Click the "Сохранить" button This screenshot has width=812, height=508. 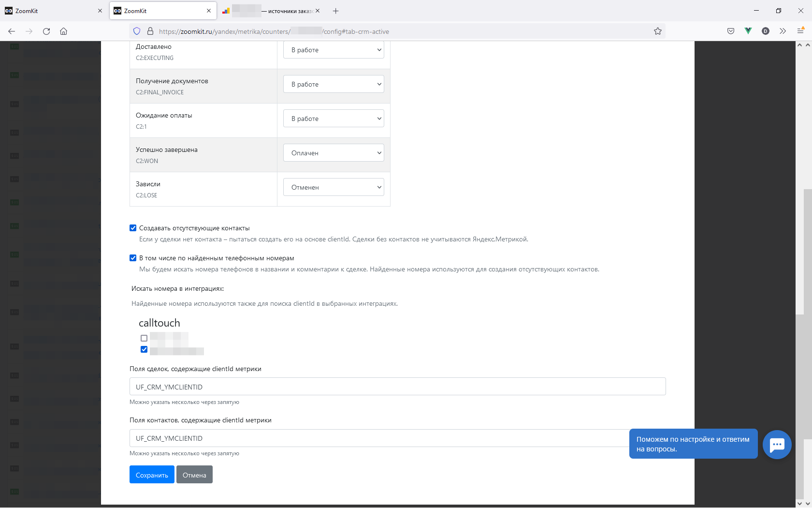pos(152,475)
